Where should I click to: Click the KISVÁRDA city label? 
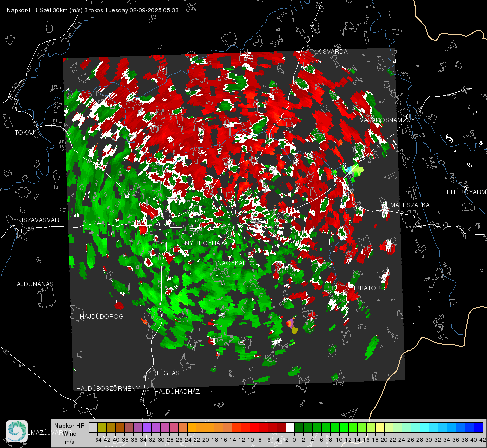coord(332,52)
